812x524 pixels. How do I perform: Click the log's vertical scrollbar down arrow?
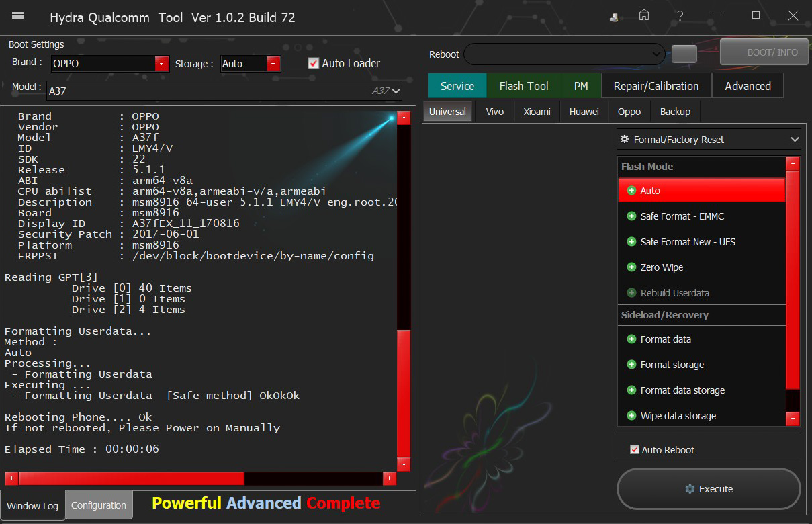(x=404, y=464)
